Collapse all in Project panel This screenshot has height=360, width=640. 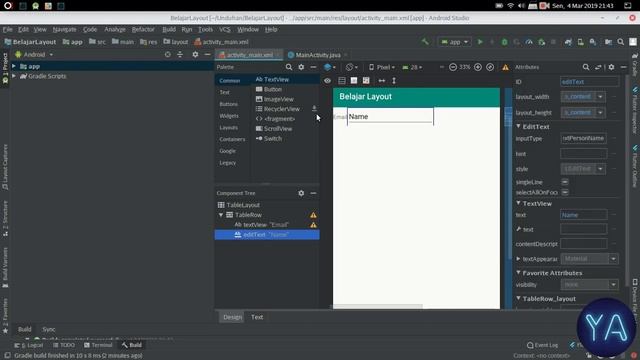pyautogui.click(x=180, y=54)
